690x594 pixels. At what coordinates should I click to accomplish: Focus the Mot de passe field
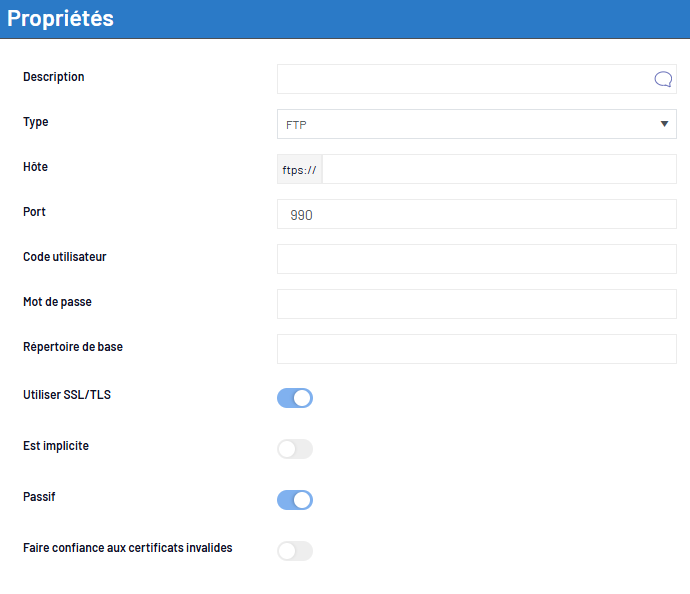coord(477,304)
